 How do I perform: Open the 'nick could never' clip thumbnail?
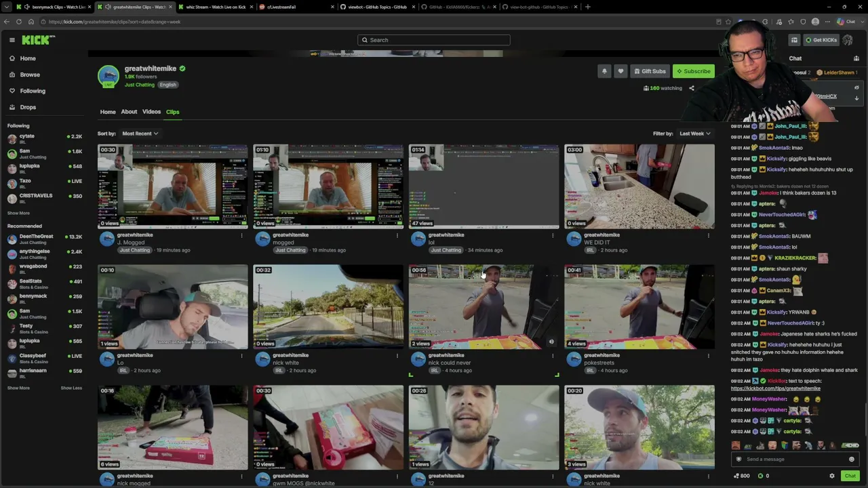click(x=484, y=307)
